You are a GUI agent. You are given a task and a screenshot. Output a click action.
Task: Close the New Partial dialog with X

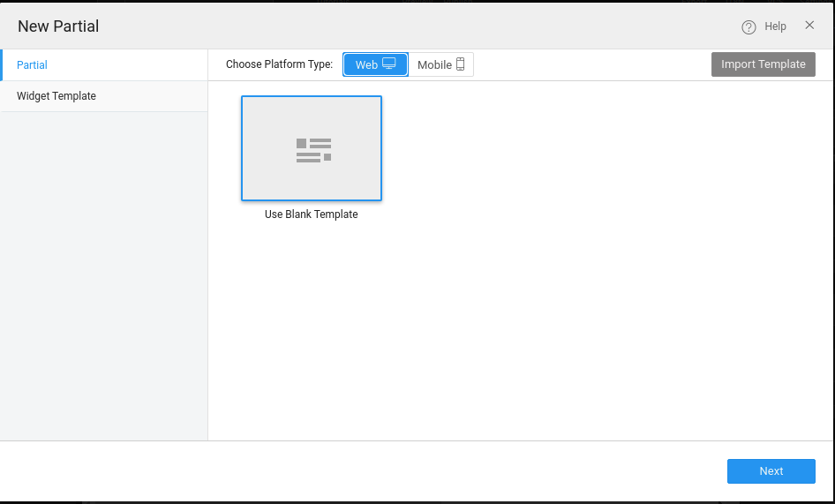[809, 26]
